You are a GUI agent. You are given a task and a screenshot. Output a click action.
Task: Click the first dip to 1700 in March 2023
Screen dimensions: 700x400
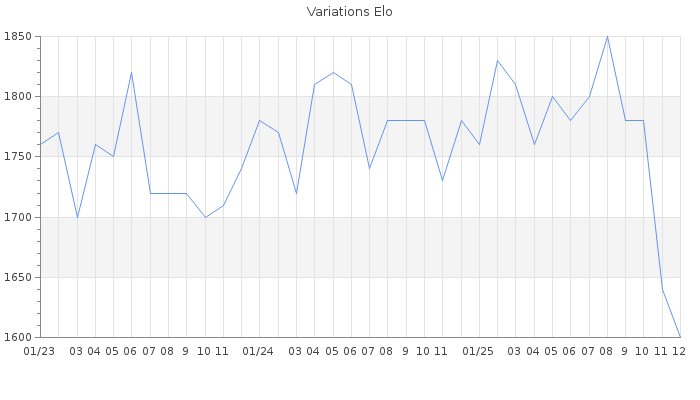(x=77, y=217)
